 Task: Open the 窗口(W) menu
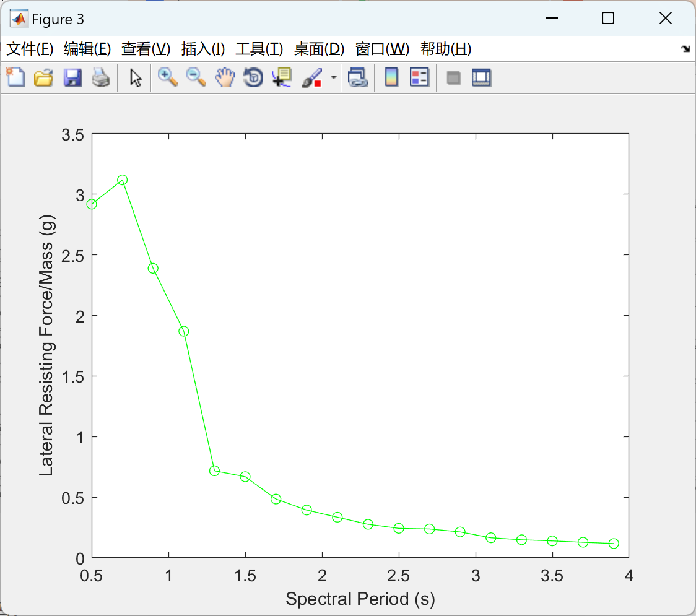coord(382,49)
